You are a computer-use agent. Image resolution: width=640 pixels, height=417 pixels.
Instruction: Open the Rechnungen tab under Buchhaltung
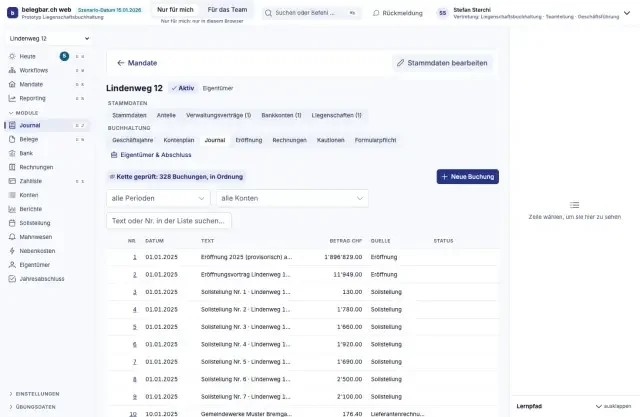pyautogui.click(x=289, y=140)
